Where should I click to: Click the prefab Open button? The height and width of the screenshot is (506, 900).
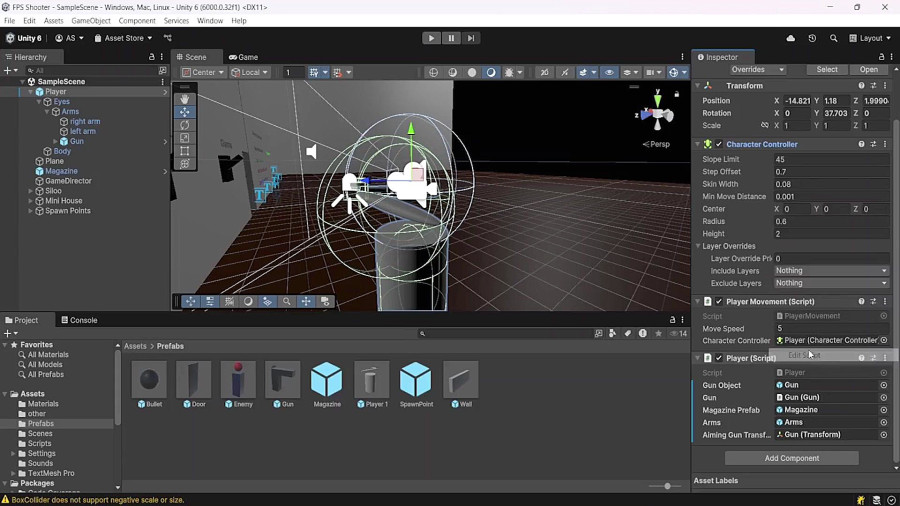coord(868,69)
